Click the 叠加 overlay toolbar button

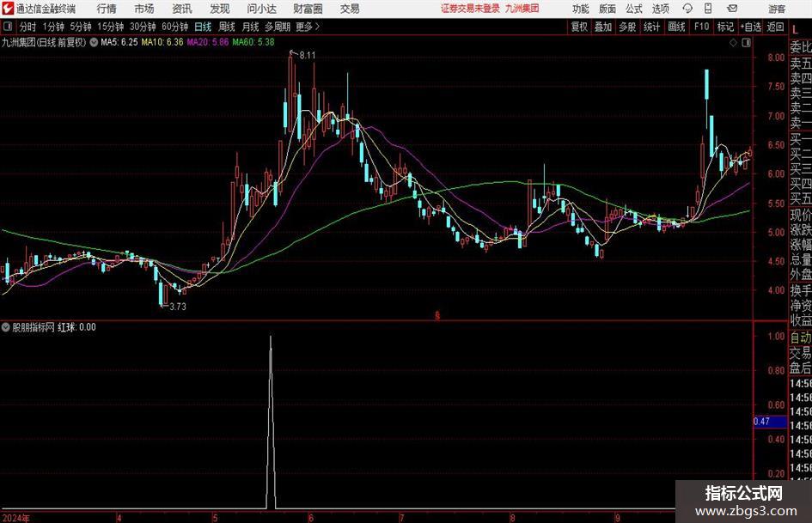(x=603, y=27)
